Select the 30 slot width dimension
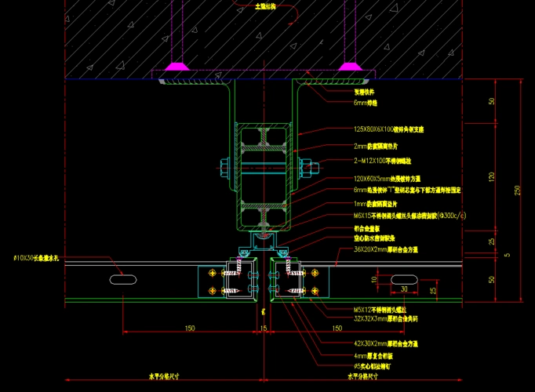Screen dimensions: 535x392 click(405, 289)
